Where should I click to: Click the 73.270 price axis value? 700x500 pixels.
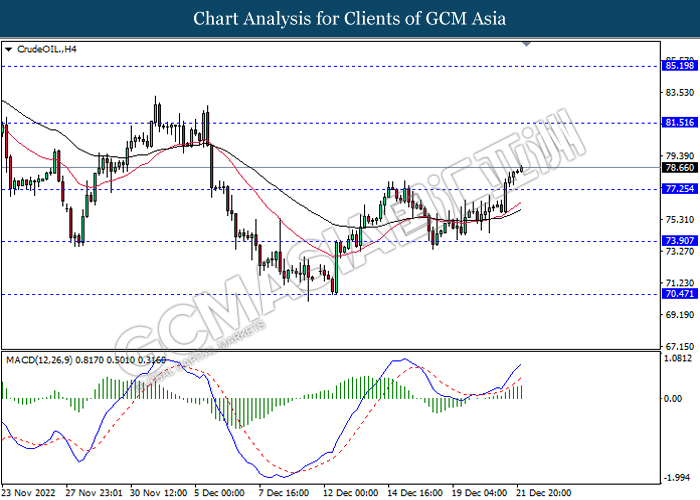click(x=679, y=251)
